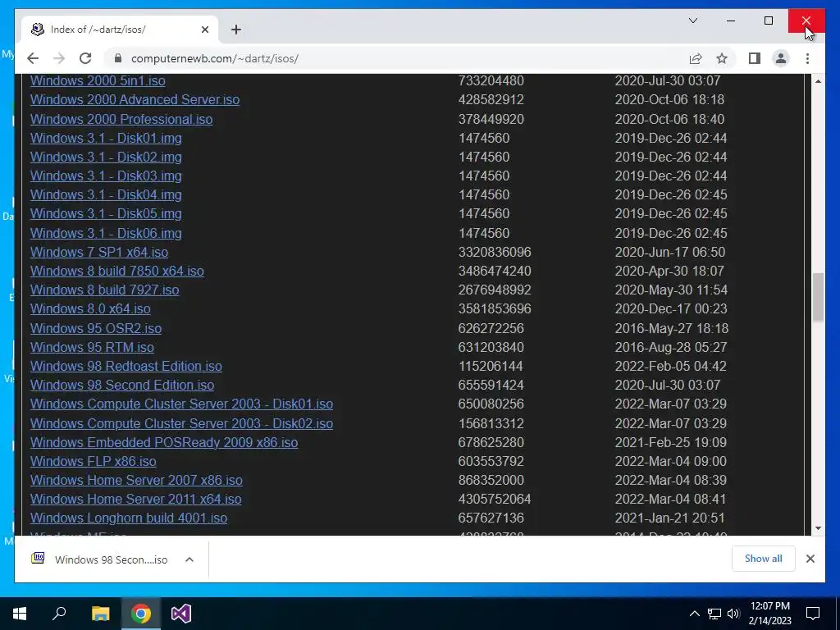Open Windows Home Server 2007 x86.iso
The height and width of the screenshot is (630, 840).
point(137,480)
